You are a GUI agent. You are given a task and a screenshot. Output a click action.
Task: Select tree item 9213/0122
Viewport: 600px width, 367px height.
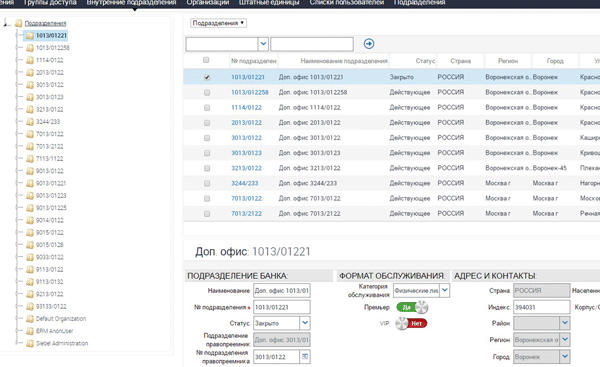click(x=50, y=294)
